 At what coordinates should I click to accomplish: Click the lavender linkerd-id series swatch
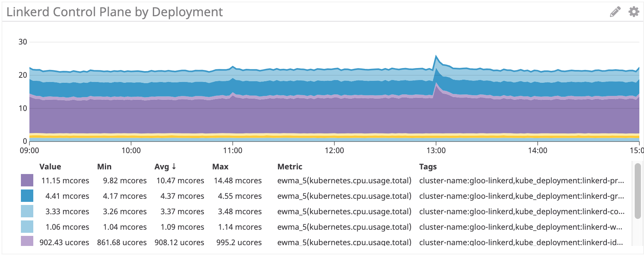tap(27, 241)
